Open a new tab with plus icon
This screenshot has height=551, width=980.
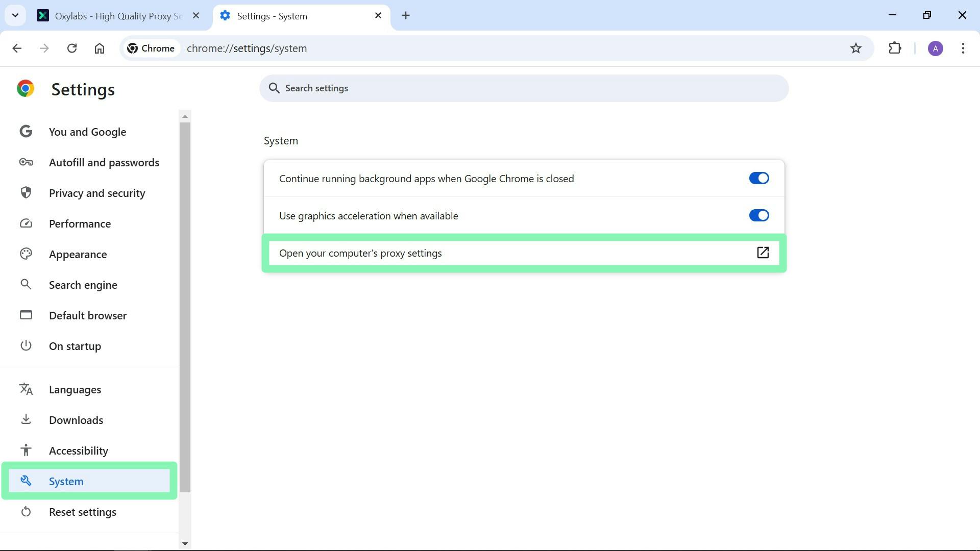pos(406,16)
